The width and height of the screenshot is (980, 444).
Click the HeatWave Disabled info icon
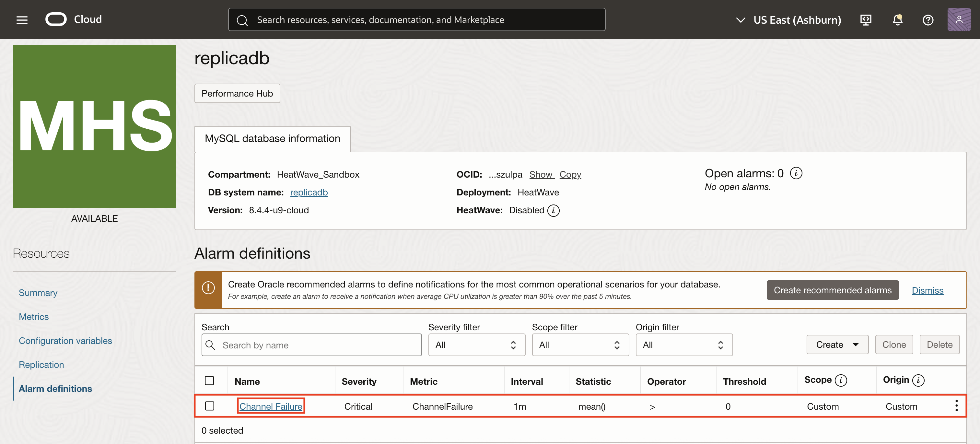554,210
